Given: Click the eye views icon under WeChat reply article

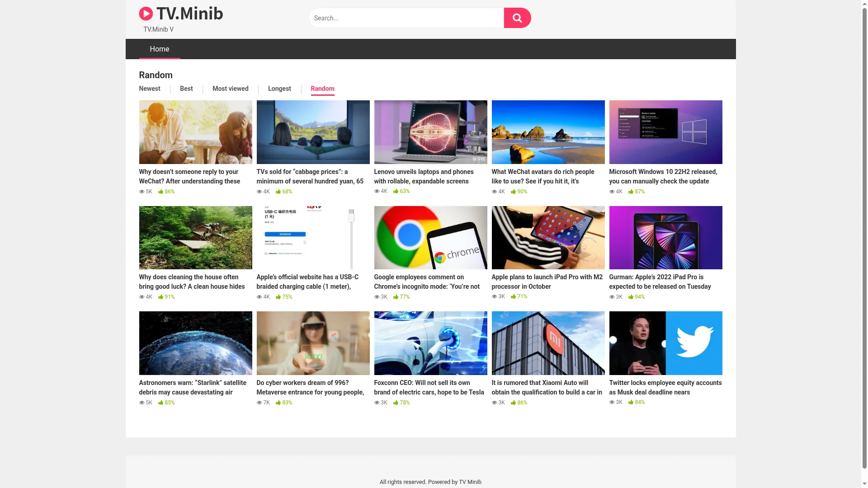Looking at the screenshot, I should click(x=142, y=192).
